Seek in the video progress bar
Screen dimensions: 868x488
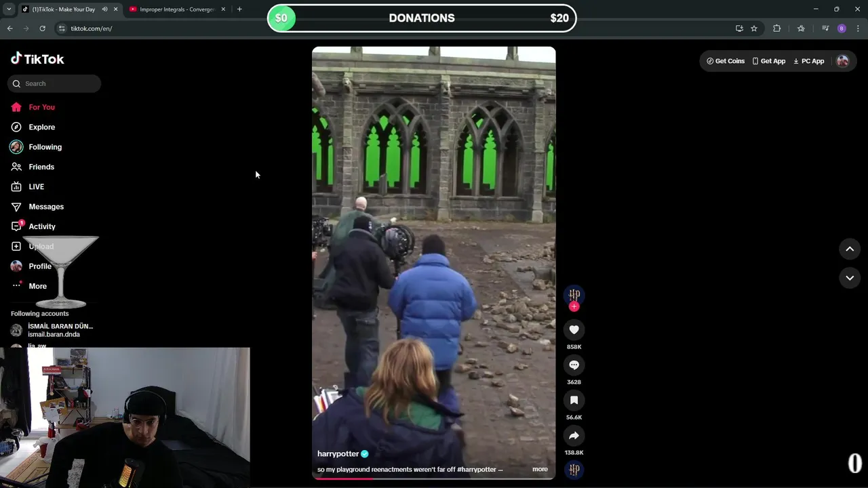click(433, 478)
